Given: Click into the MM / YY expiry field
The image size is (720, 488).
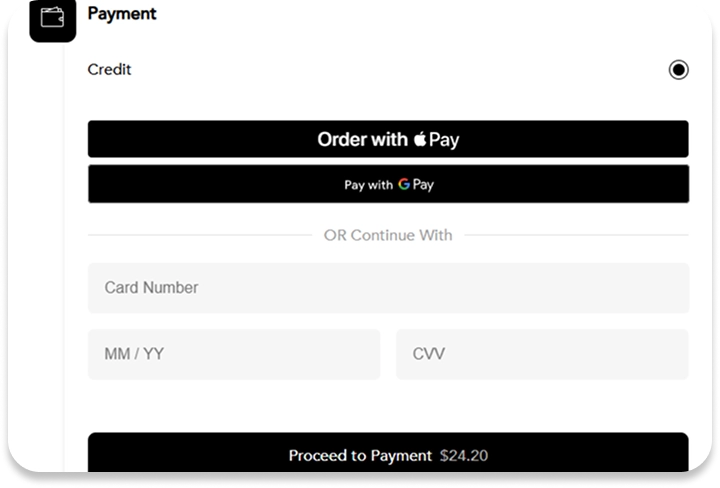Looking at the screenshot, I should click(x=234, y=354).
